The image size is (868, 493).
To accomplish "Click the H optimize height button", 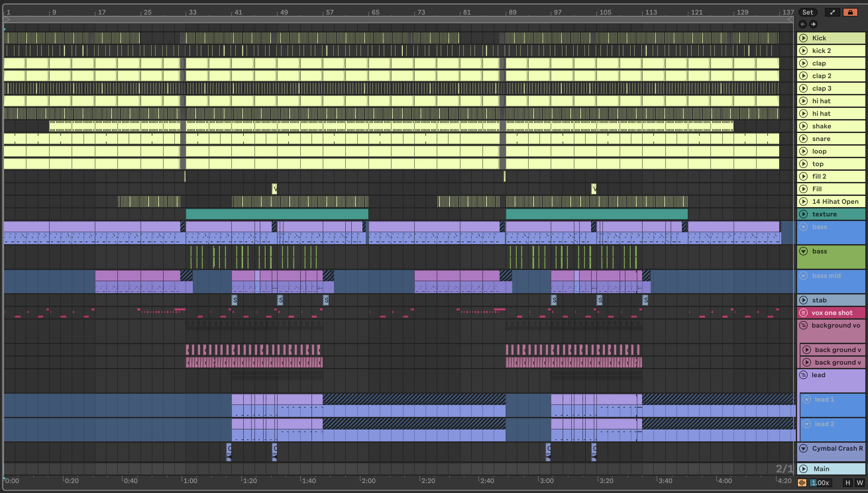I will [848, 483].
